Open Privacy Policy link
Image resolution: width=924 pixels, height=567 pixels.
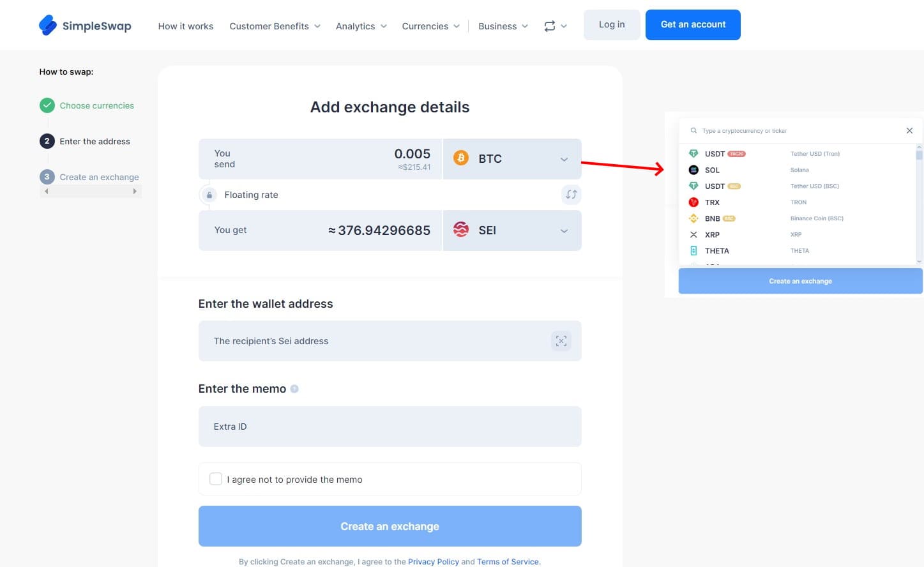click(x=434, y=562)
